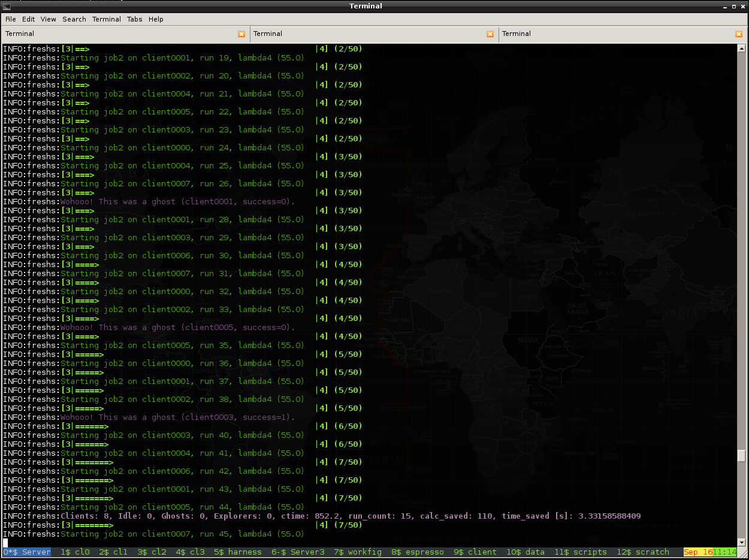Select the 'harness' window in status bar
This screenshot has width=749, height=560.
click(244, 552)
